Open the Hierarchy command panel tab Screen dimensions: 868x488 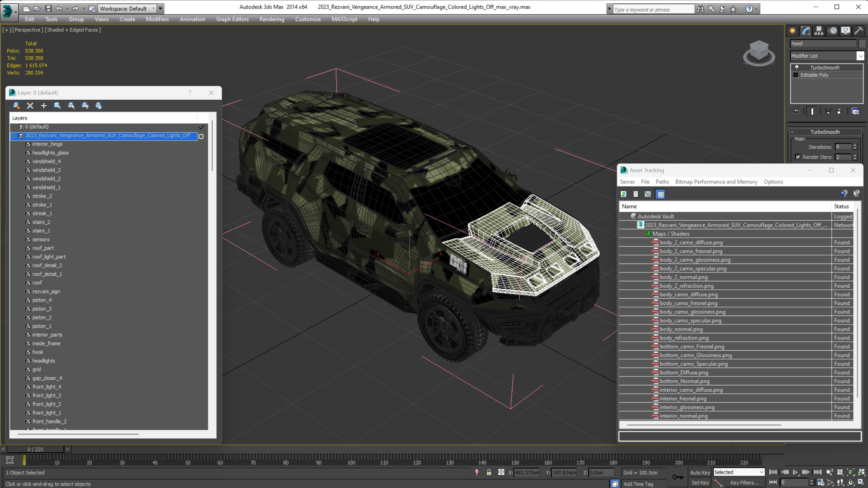coord(819,31)
